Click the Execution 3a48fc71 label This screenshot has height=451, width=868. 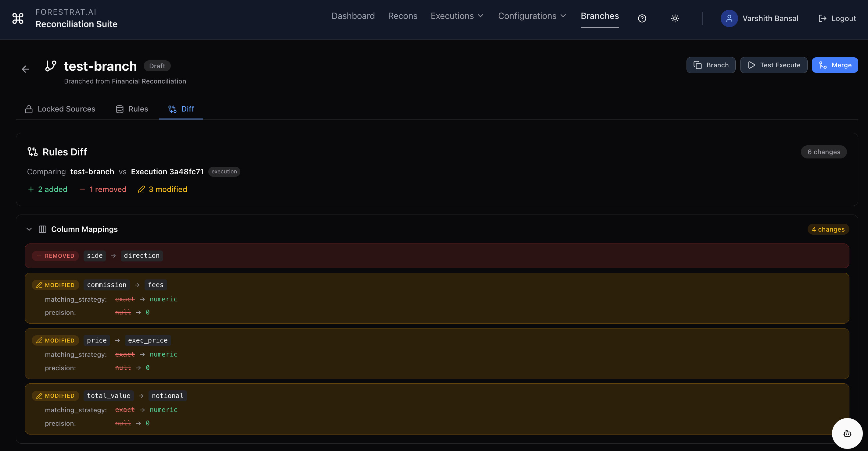click(x=167, y=172)
